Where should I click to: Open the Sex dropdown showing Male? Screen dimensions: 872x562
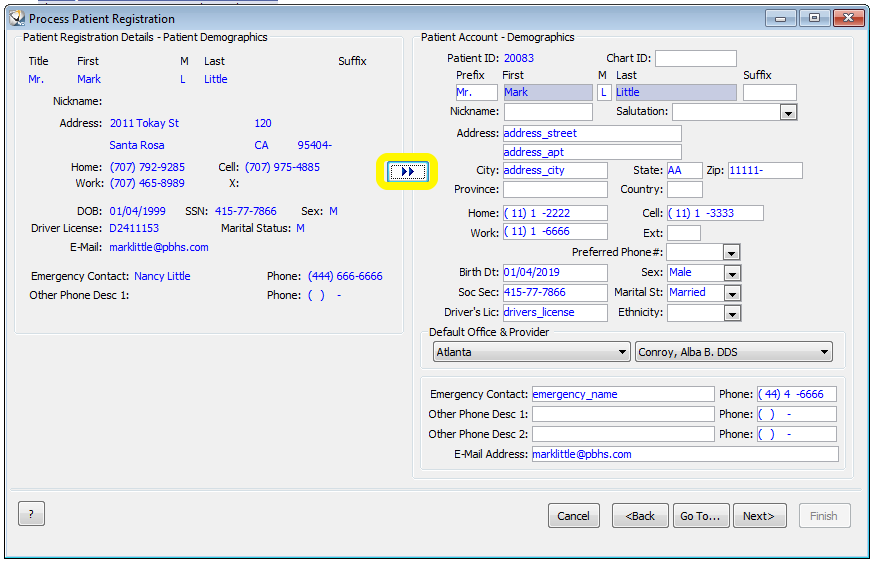(x=732, y=273)
